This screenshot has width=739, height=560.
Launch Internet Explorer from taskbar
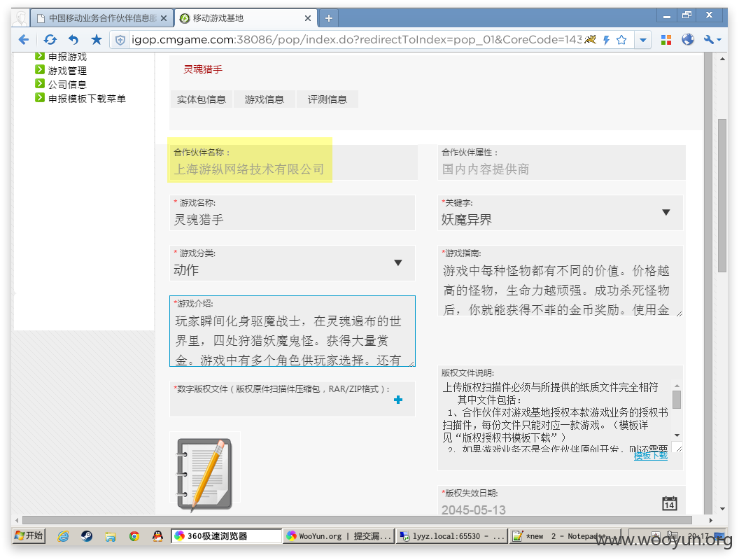[x=63, y=536]
